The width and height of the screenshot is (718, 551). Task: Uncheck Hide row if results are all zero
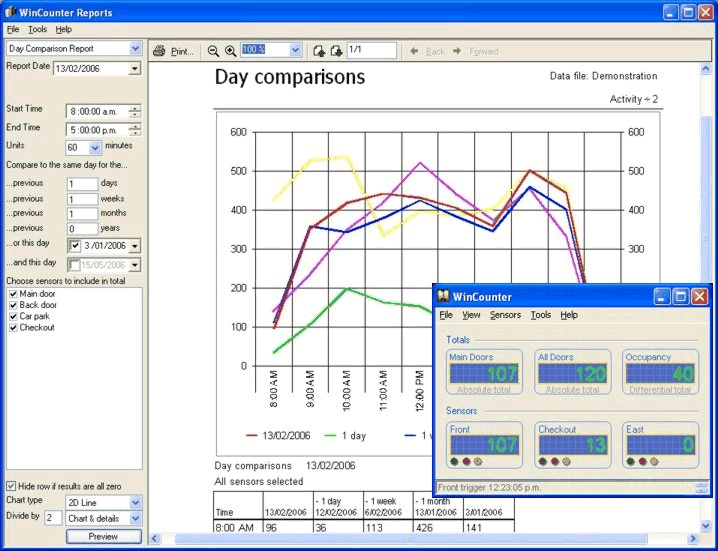(x=11, y=486)
